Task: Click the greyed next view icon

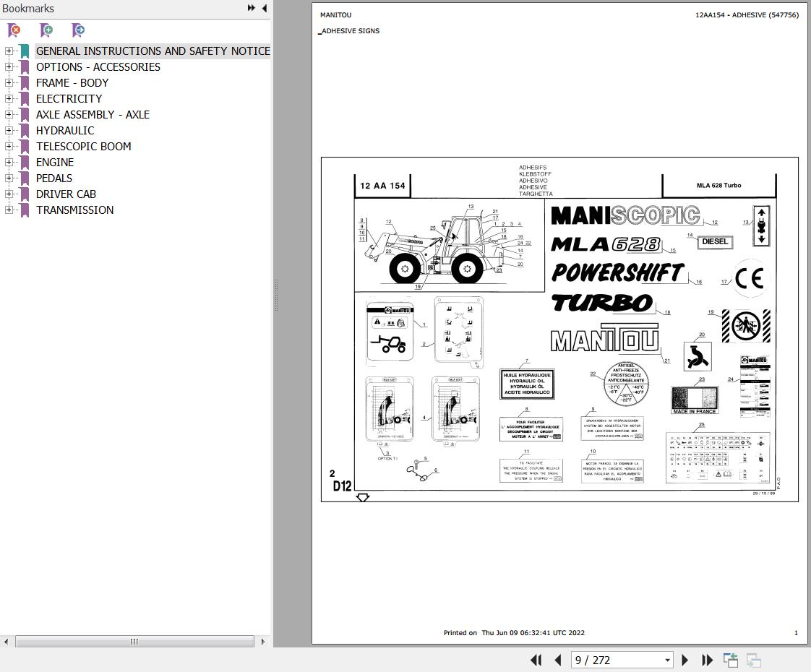Action: (754, 660)
